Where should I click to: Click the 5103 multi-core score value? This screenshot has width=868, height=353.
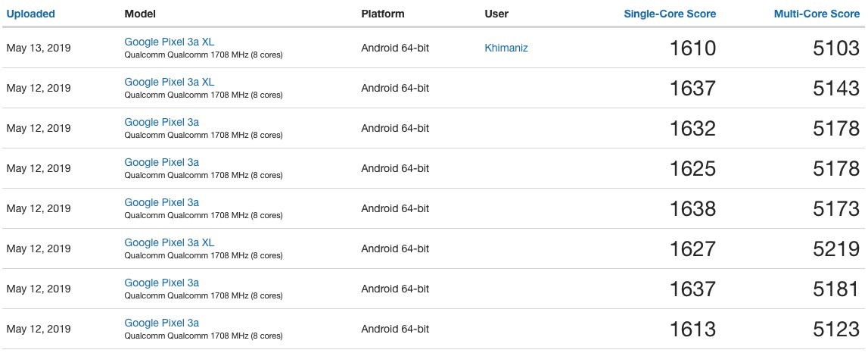tap(836, 48)
